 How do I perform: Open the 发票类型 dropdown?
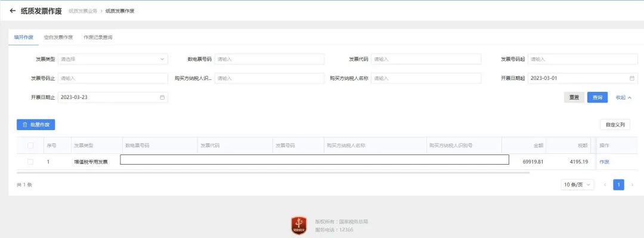coord(113,59)
